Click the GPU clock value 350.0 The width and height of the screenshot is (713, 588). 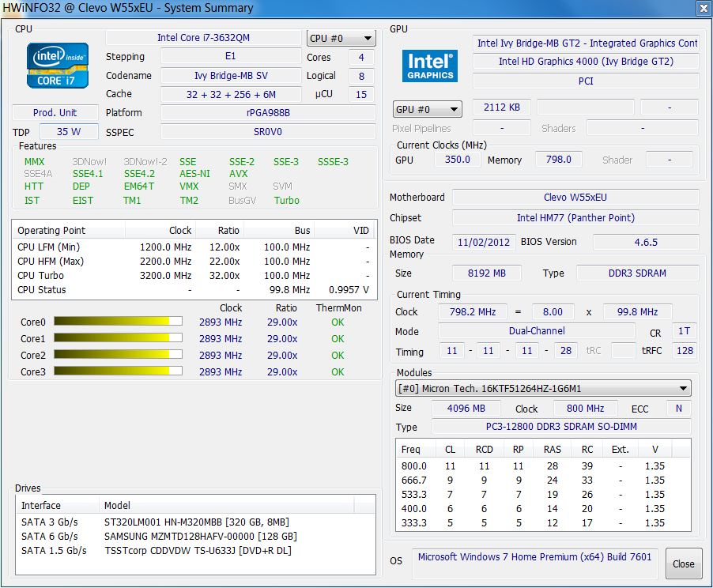point(458,159)
